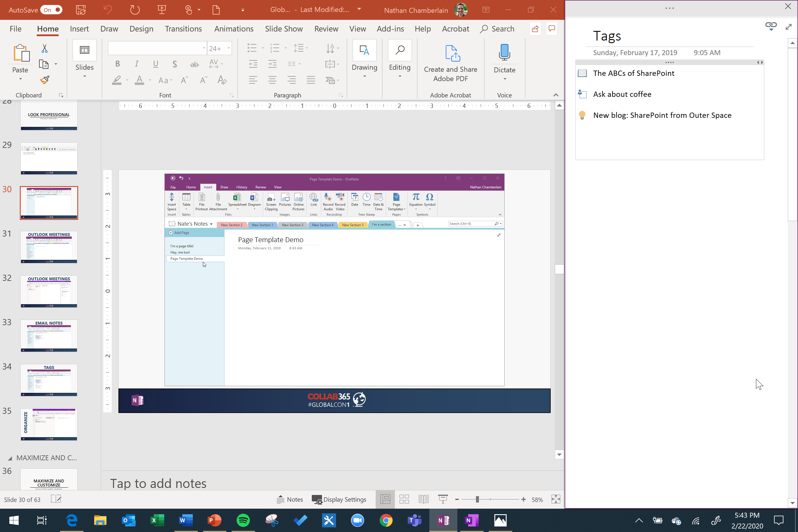Click the Copy icon in Clipboard group
This screenshot has height=532, width=798.
[44, 64]
